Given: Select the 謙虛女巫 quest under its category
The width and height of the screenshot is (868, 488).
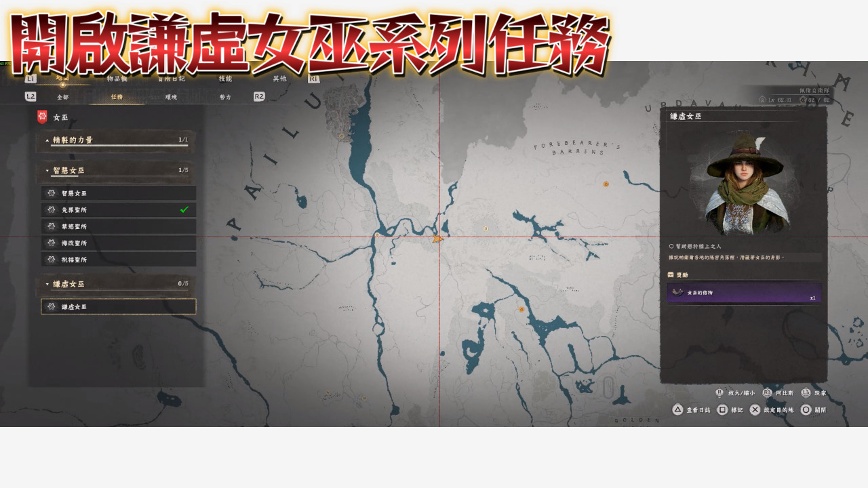Looking at the screenshot, I should click(x=119, y=307).
